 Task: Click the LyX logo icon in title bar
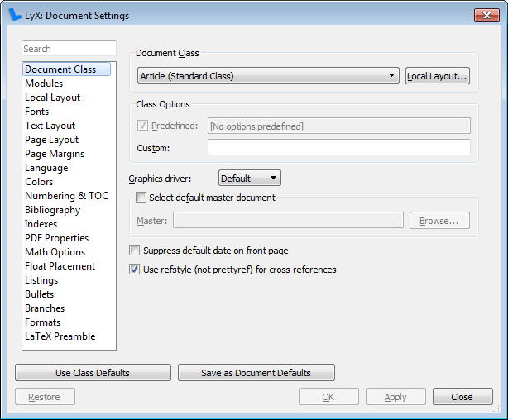click(15, 15)
